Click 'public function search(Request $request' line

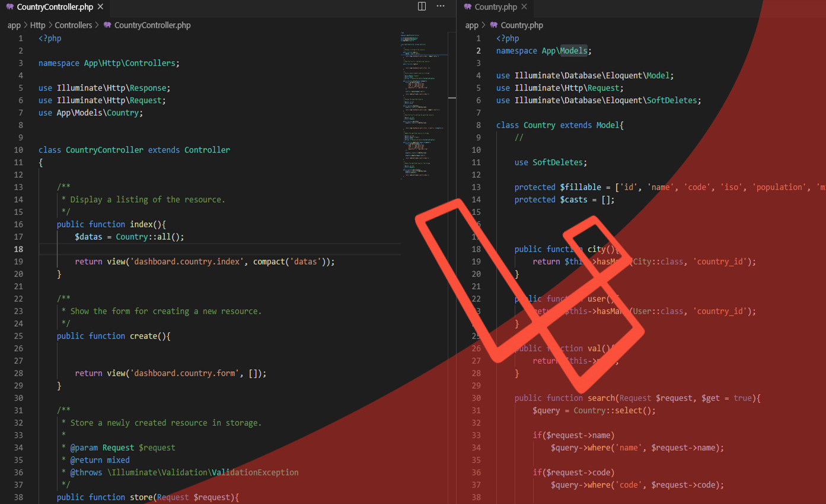pyautogui.click(x=637, y=398)
